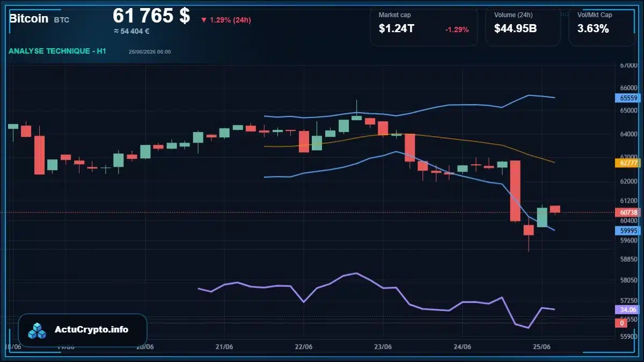644x362 pixels.
Task: Click the 62000 price axis label
Action: click(x=628, y=181)
